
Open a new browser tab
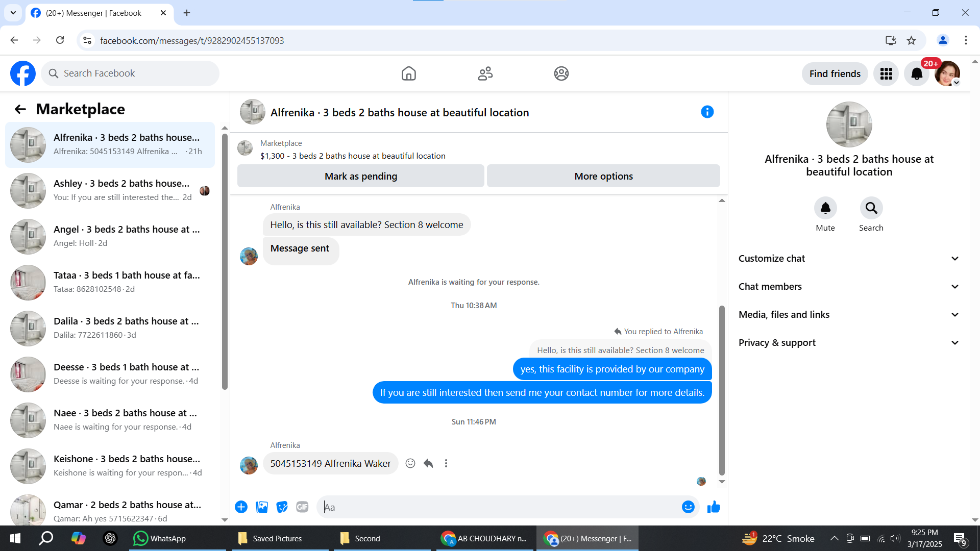[x=187, y=13]
